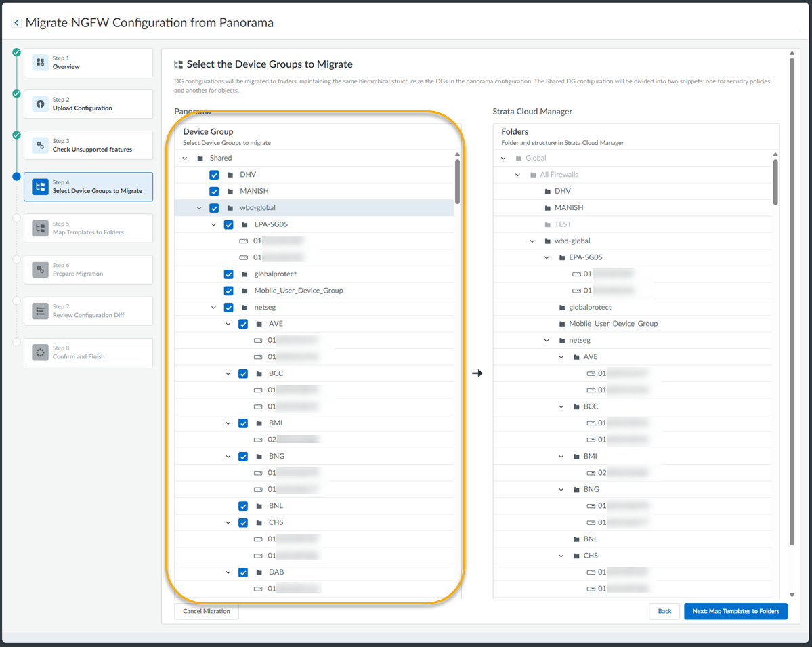Click the back arrow icon beside page title
The width and height of the screenshot is (812, 647).
coord(16,23)
